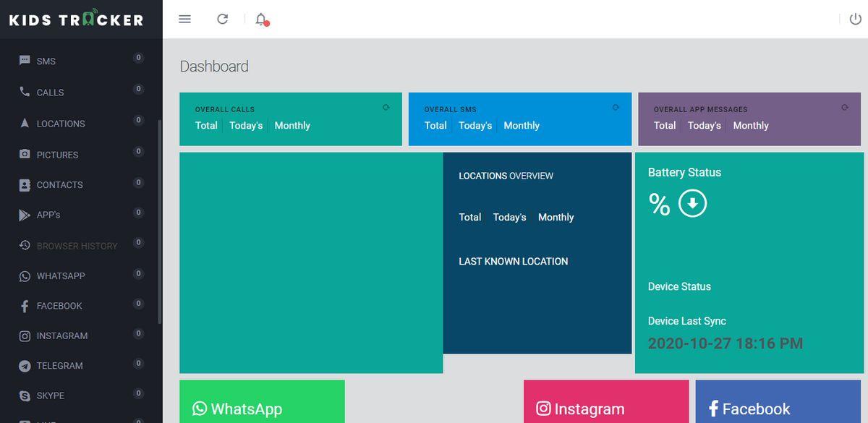Click the Browser History clock icon
The height and width of the screenshot is (423, 868).
25,245
